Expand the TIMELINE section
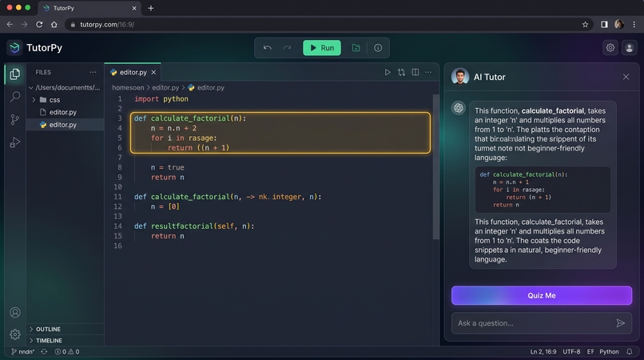Viewport: 644px width, 360px height. [x=66, y=341]
